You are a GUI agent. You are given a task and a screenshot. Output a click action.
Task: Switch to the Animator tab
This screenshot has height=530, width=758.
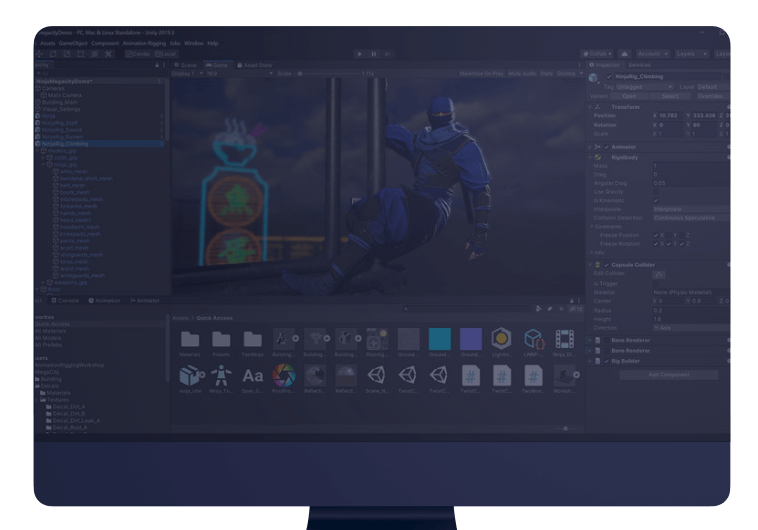click(145, 300)
